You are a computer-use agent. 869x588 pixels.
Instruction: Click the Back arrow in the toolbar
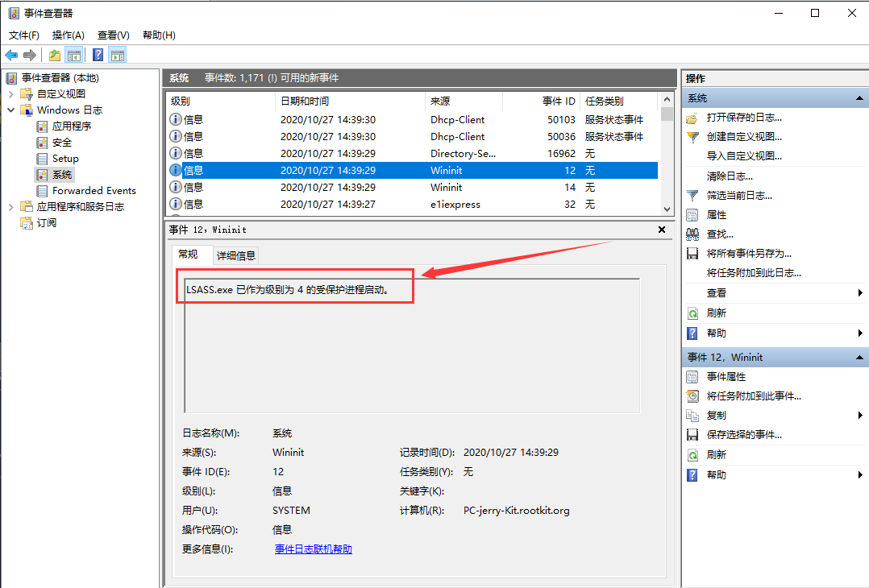[11, 55]
